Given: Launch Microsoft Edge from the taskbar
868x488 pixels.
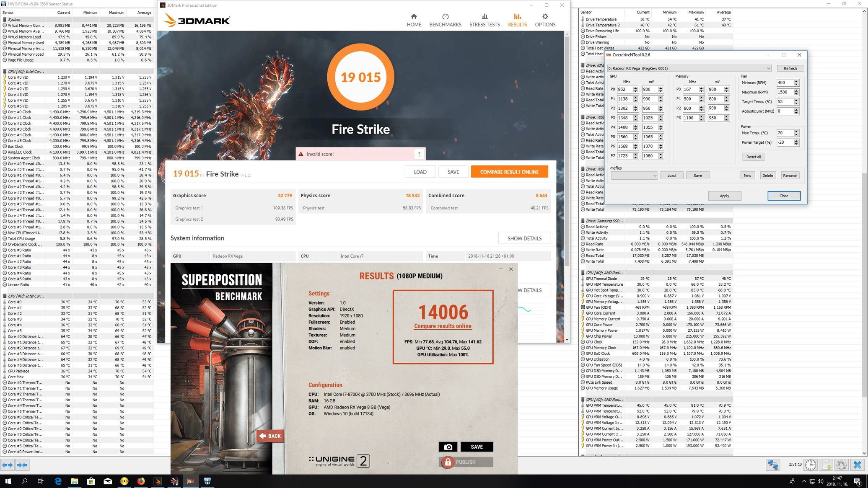Looking at the screenshot, I should click(x=58, y=481).
